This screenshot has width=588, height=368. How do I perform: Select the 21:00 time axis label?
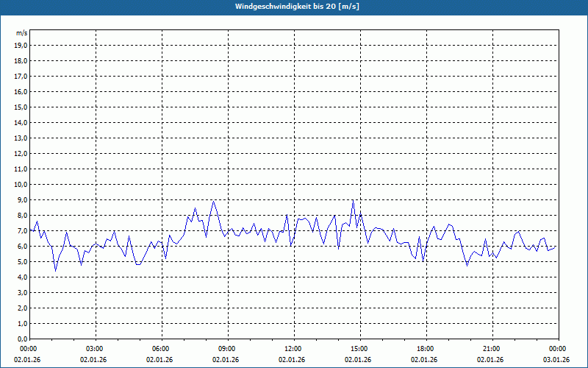tap(491, 349)
